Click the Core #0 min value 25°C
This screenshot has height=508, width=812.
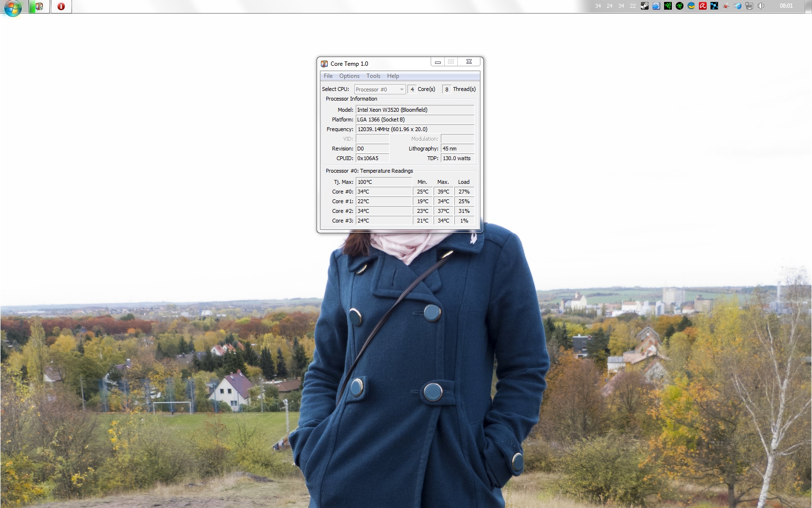(x=422, y=192)
